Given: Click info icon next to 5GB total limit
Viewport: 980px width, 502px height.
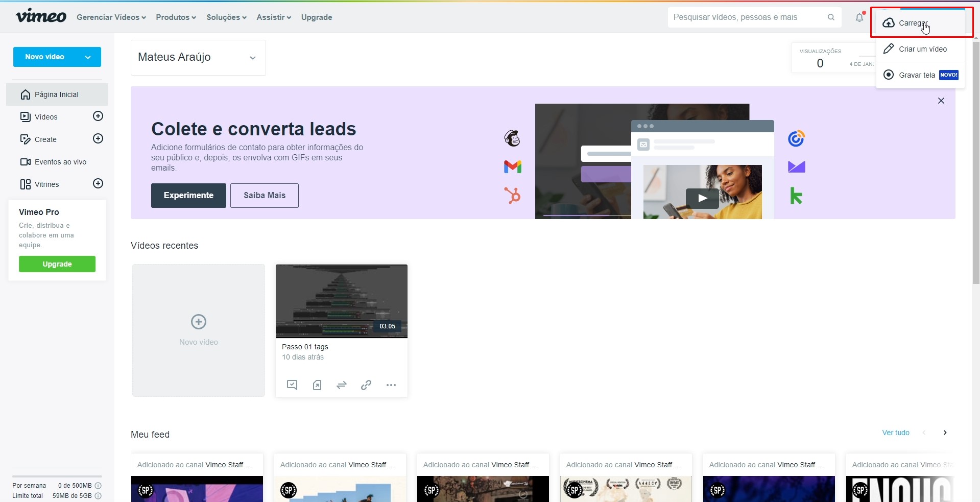Looking at the screenshot, I should pos(98,496).
